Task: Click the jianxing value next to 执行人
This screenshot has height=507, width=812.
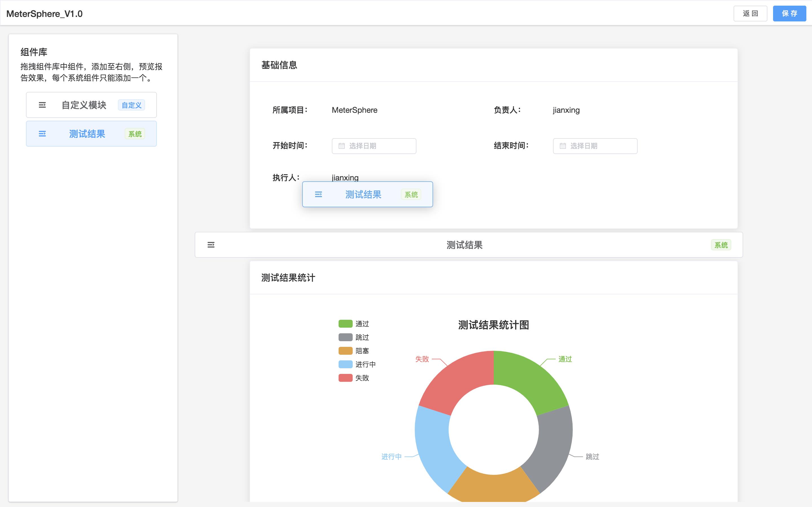Action: point(345,178)
